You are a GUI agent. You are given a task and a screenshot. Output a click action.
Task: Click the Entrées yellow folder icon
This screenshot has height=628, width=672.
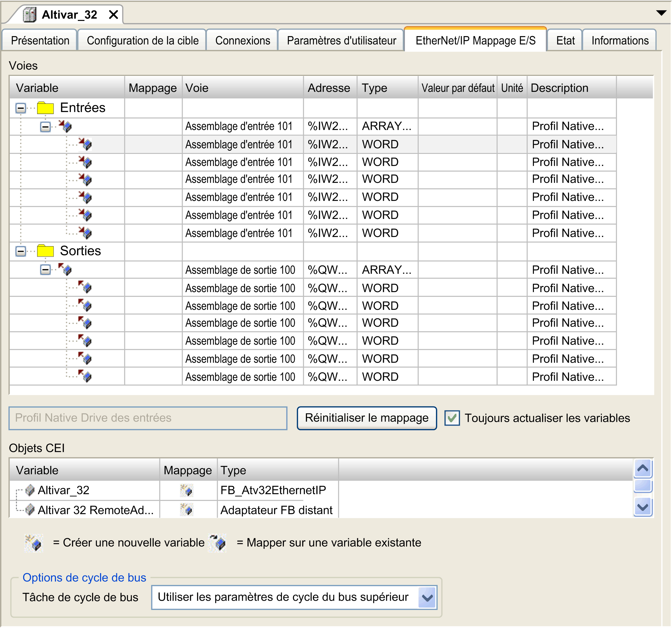tap(45, 108)
